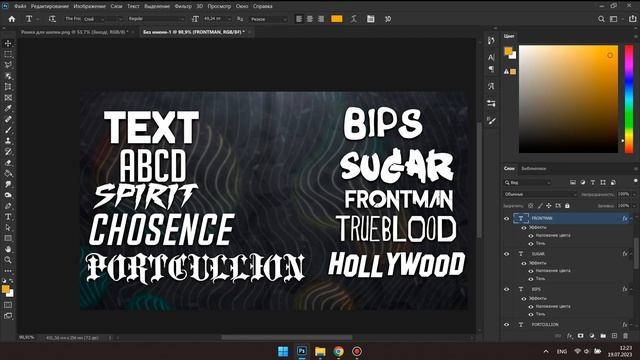Toggle FRONTMAN layer effects visibility
640x360 pixels.
click(x=524, y=228)
